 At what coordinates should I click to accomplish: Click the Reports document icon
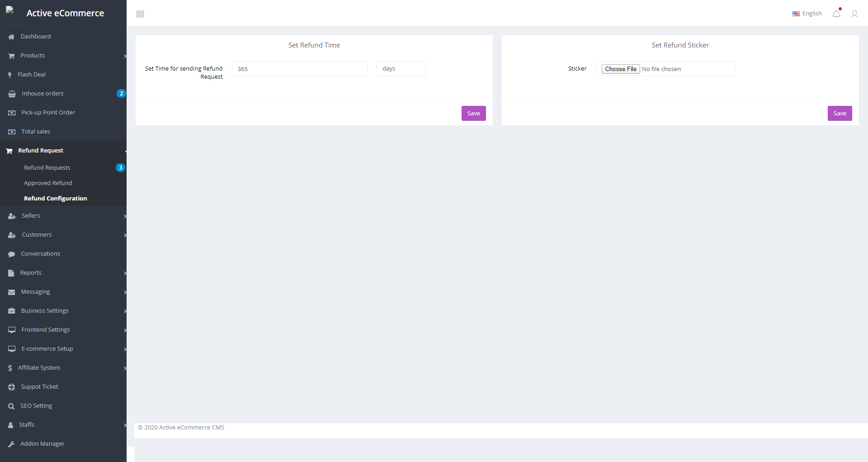11,273
